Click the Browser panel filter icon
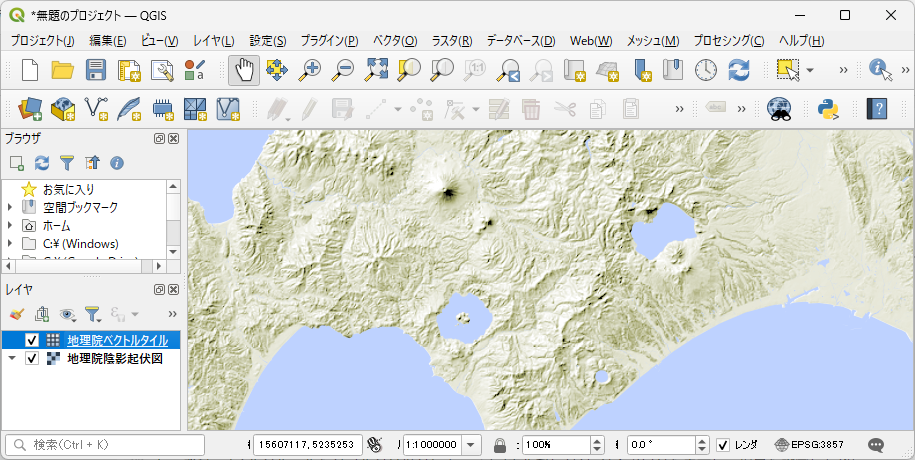Image resolution: width=915 pixels, height=460 pixels. pyautogui.click(x=67, y=163)
